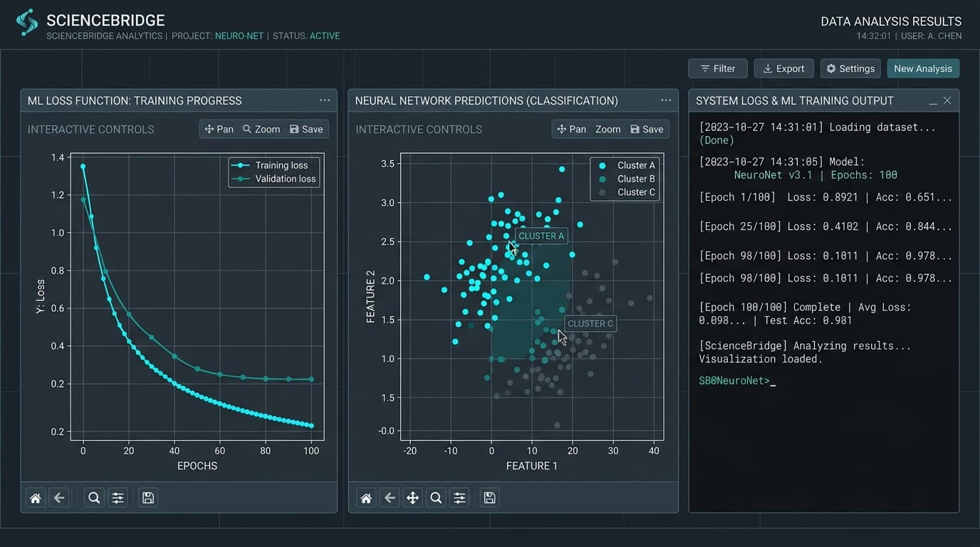Toggle Training loss in the chart legend
980x547 pixels.
pyautogui.click(x=274, y=165)
